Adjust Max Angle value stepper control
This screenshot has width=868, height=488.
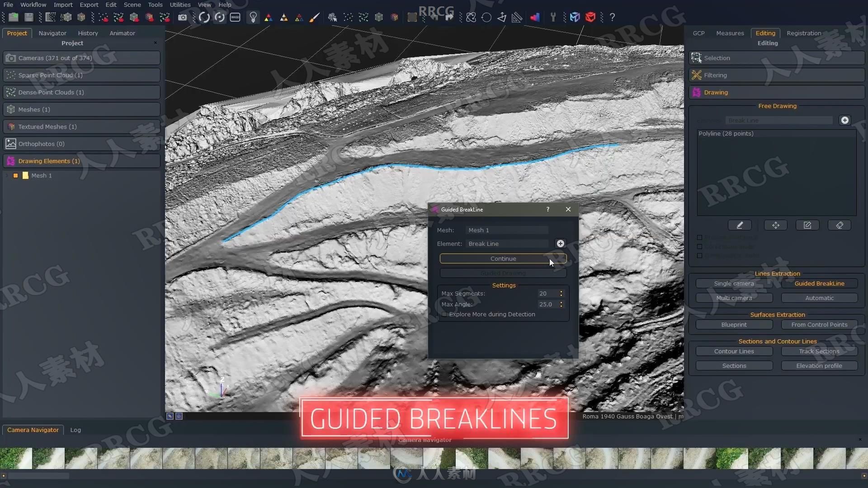(x=561, y=304)
